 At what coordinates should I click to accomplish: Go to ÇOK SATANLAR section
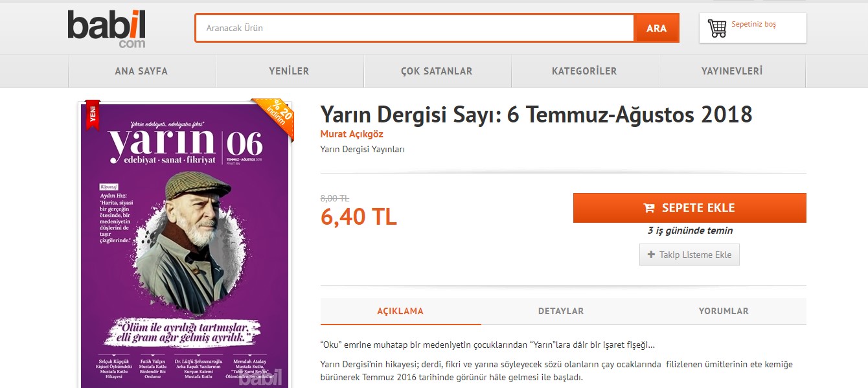click(437, 71)
